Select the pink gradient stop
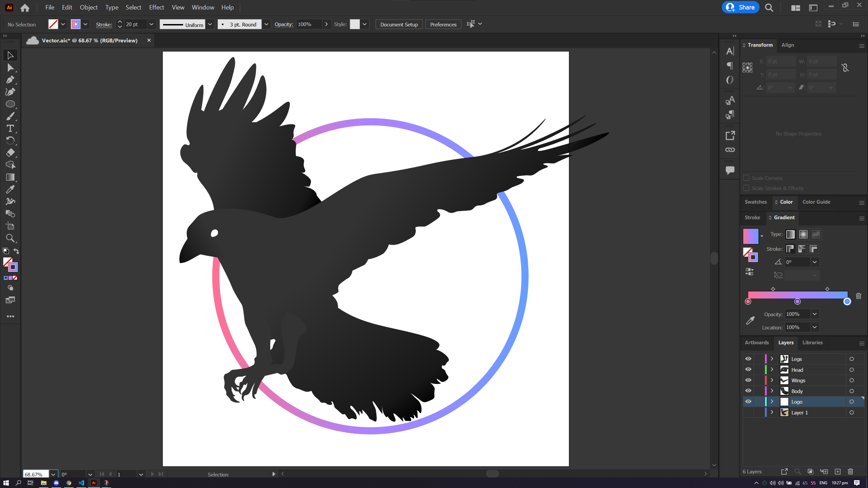Image resolution: width=868 pixels, height=488 pixels. [x=748, y=302]
